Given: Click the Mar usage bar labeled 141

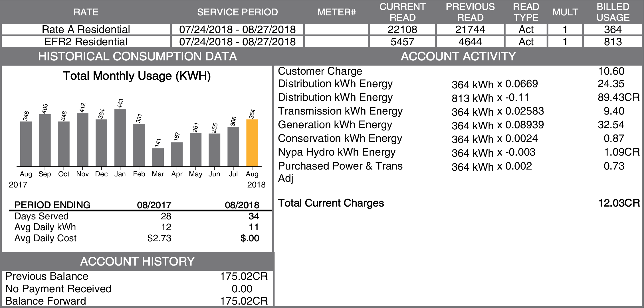Looking at the screenshot, I should coord(158,157).
